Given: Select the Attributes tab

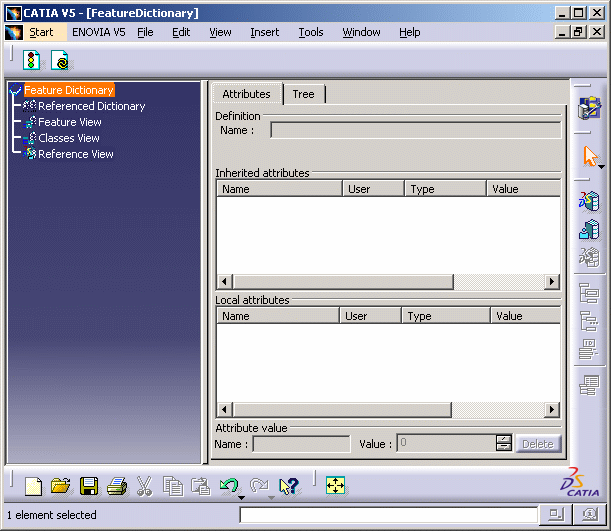Looking at the screenshot, I should tap(247, 94).
